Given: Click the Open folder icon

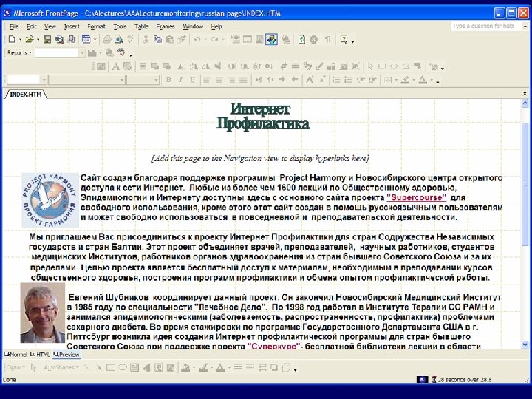Looking at the screenshot, I should 30,39.
